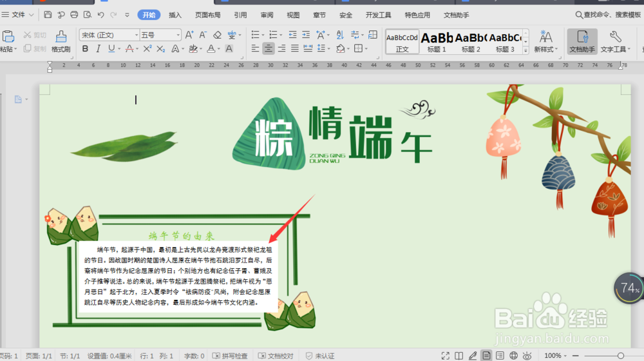Decrease font size with A- icon

(203, 35)
